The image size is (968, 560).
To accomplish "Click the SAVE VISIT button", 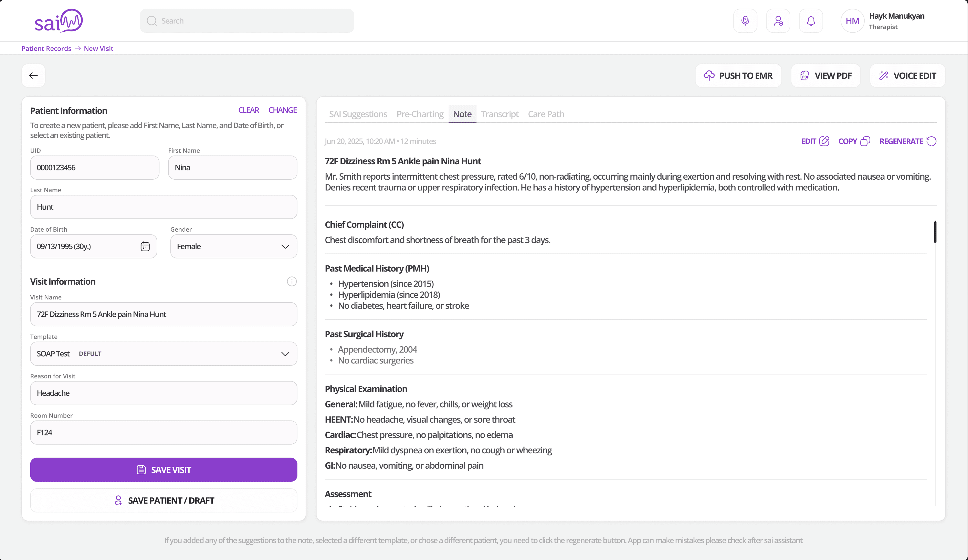I will click(x=164, y=469).
